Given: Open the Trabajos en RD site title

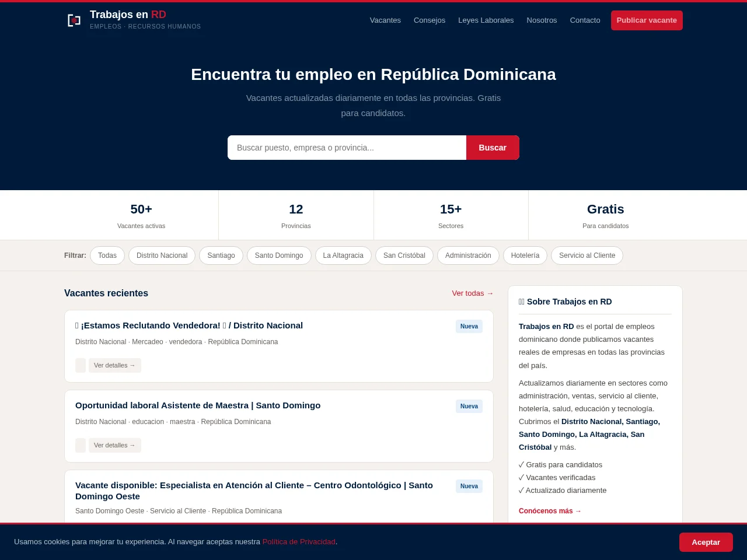Looking at the screenshot, I should point(128,15).
